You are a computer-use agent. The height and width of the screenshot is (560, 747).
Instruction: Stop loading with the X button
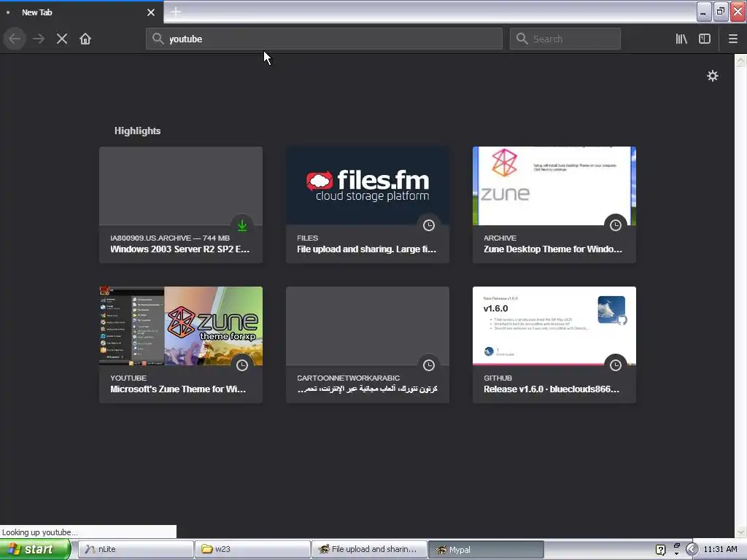tap(62, 39)
